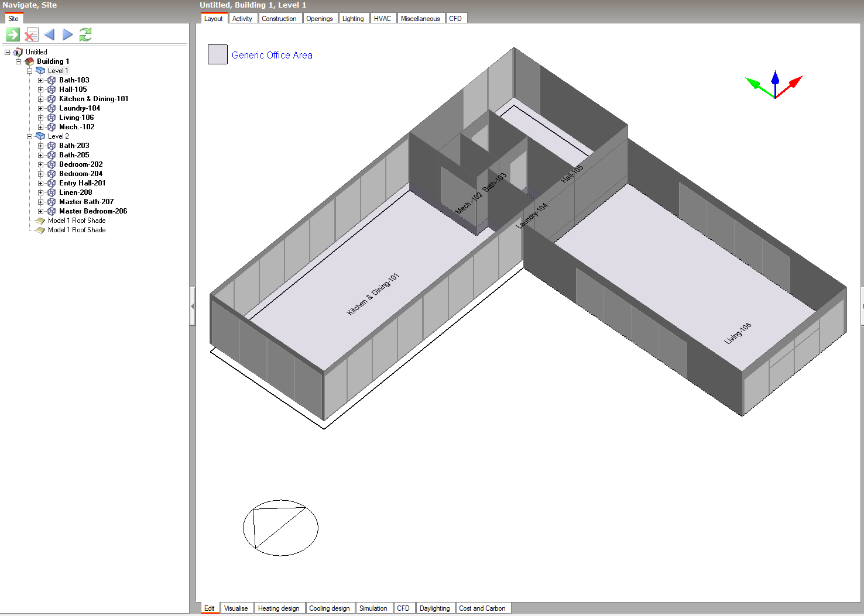This screenshot has width=864, height=616.
Task: Select Kitchen & Dining-101 in the tree
Action: coord(93,99)
